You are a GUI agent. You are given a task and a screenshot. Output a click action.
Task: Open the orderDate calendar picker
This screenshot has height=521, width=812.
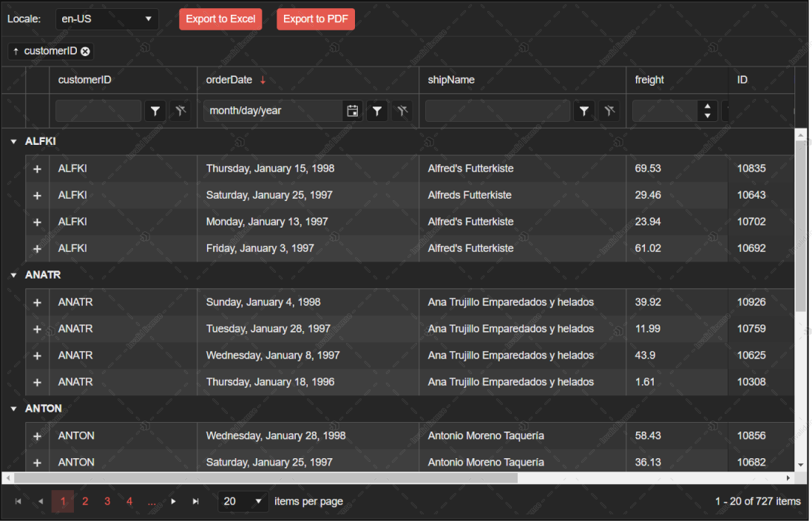(x=353, y=110)
